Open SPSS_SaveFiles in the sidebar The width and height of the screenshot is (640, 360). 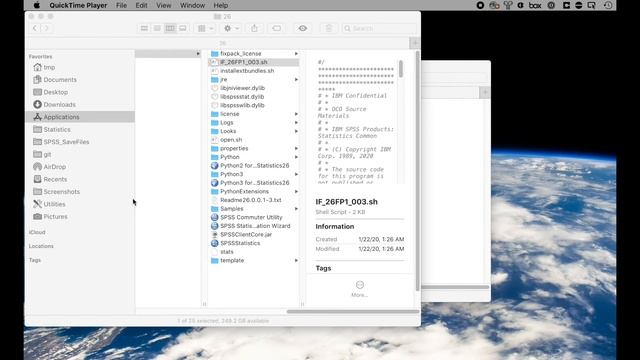pos(66,142)
